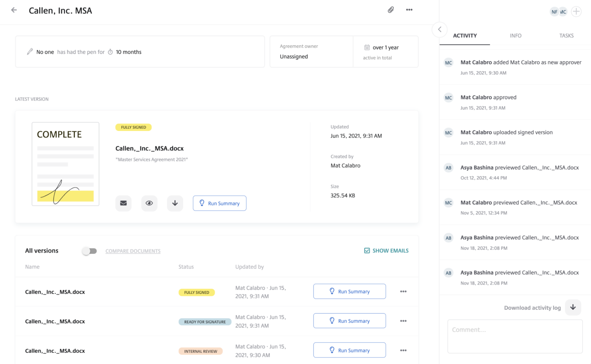Collapse the activity sidebar with the chevron
The height and width of the screenshot is (364, 591).
click(x=439, y=30)
